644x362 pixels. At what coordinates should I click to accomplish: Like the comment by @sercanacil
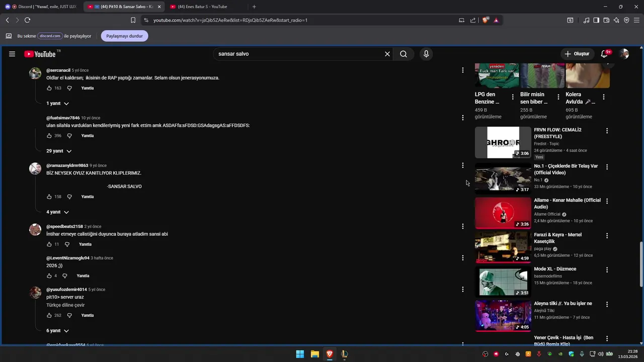point(49,88)
